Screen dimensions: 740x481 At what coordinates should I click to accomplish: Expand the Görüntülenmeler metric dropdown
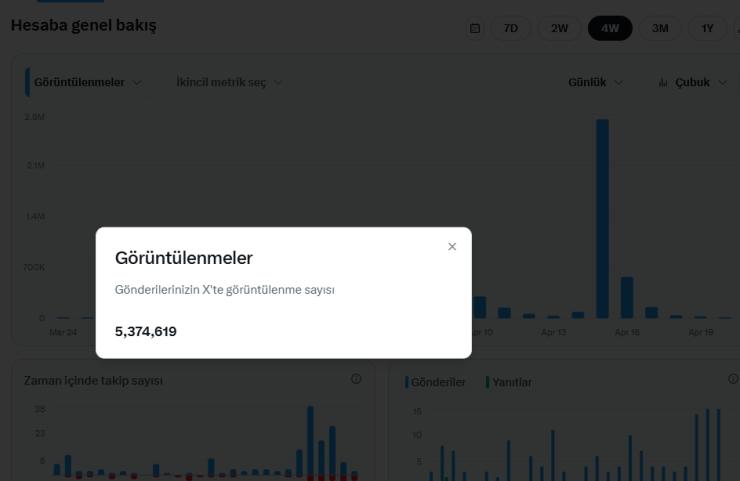pos(87,82)
